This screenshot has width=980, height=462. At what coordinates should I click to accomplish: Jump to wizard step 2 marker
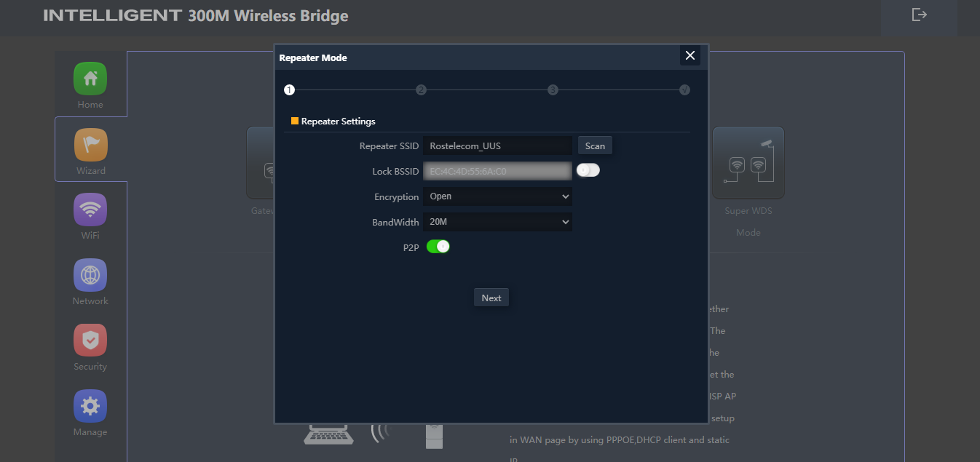click(421, 90)
